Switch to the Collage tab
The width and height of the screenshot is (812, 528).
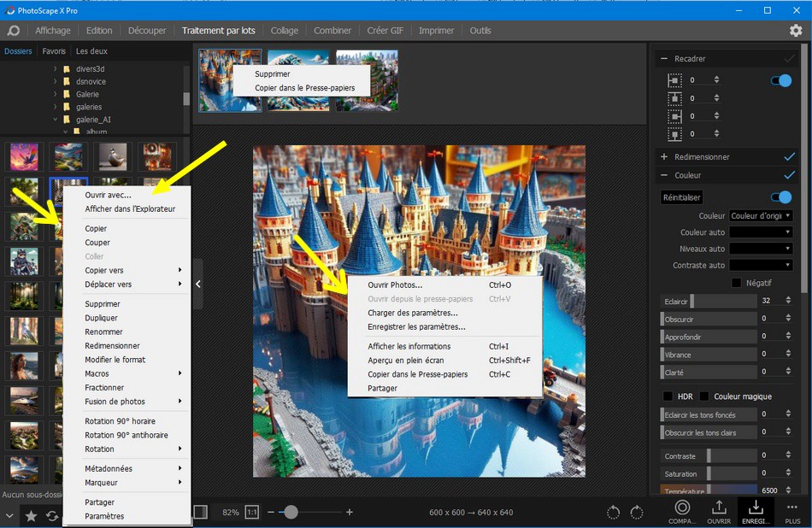(285, 31)
